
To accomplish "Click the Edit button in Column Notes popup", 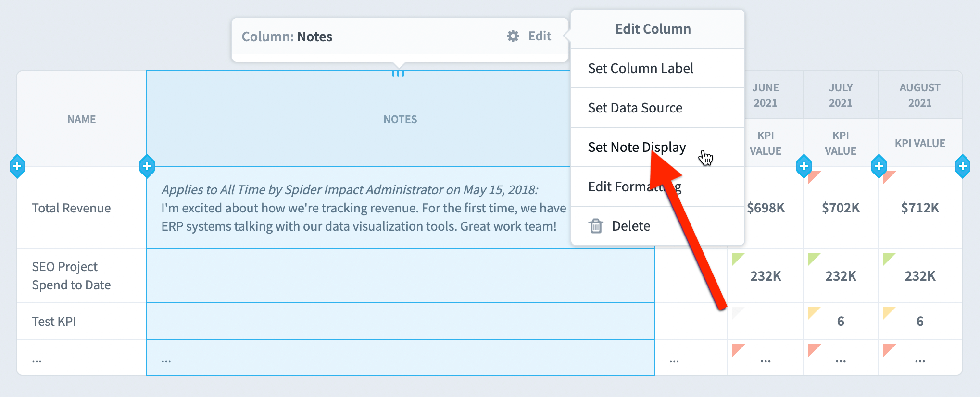I will tap(529, 36).
